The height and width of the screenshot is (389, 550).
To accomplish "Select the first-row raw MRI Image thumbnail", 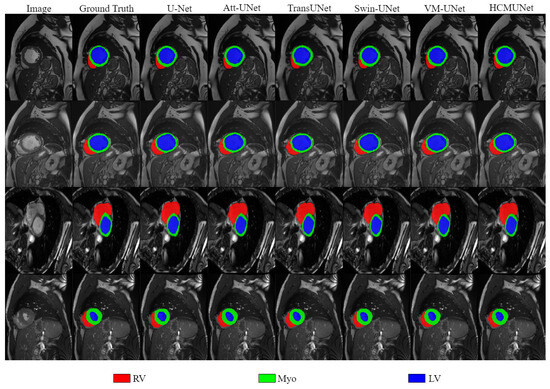I will pos(39,58).
